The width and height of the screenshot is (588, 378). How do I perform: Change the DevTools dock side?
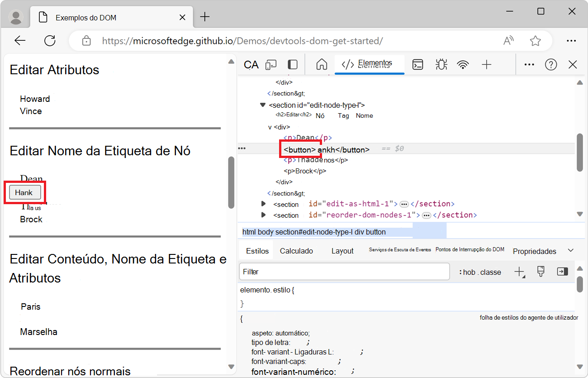[293, 64]
